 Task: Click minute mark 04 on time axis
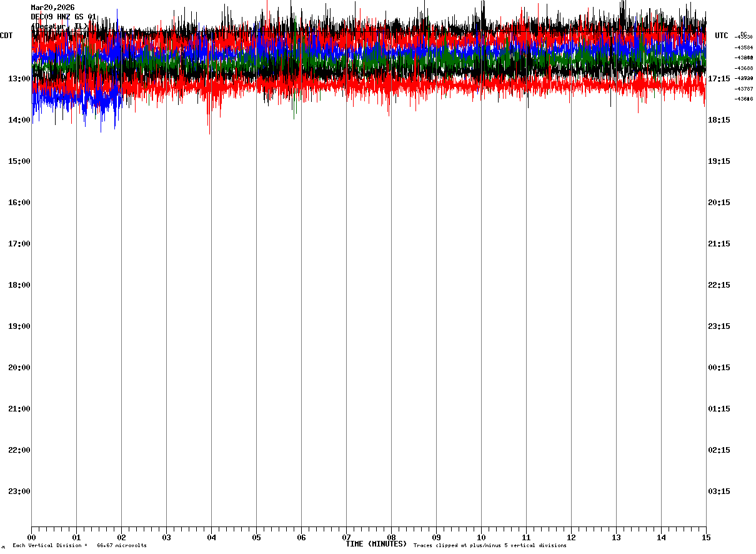pyautogui.click(x=211, y=538)
